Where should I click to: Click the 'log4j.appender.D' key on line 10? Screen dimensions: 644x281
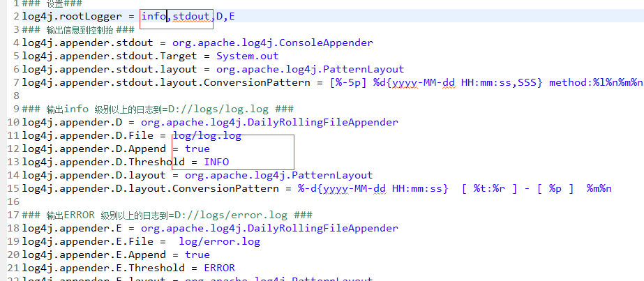[72, 122]
